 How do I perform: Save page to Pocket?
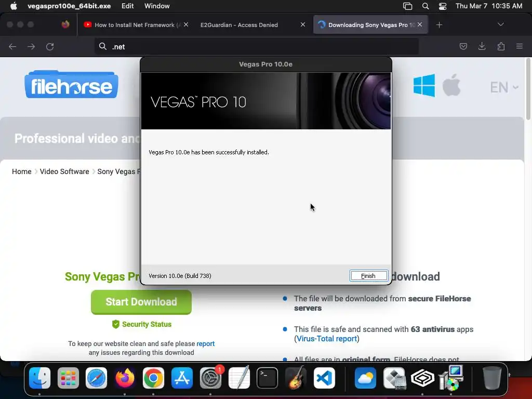pos(463,46)
